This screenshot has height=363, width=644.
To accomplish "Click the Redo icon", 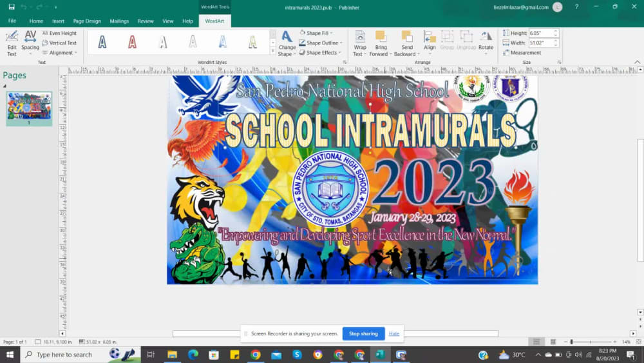I will 39,7.
